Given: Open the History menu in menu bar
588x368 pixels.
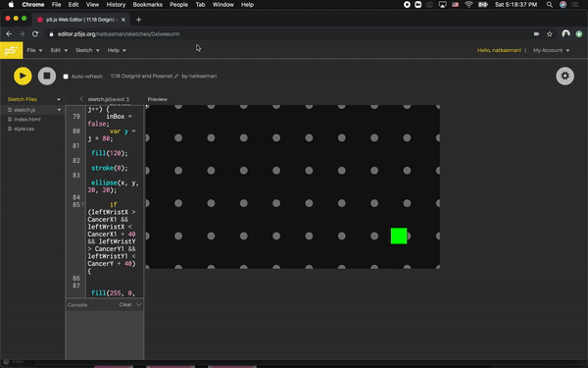Looking at the screenshot, I should [x=116, y=5].
